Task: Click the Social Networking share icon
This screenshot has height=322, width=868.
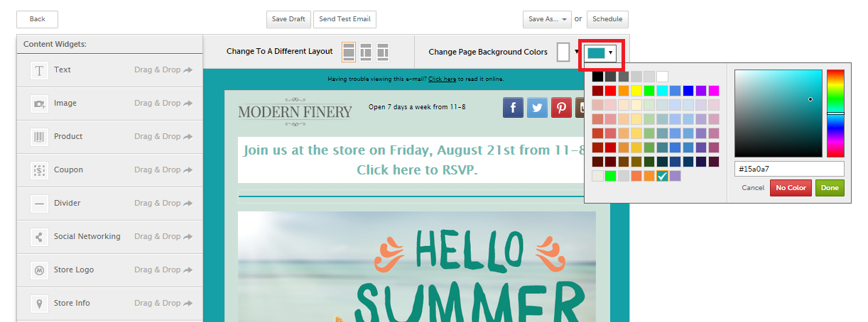Action: [x=39, y=237]
